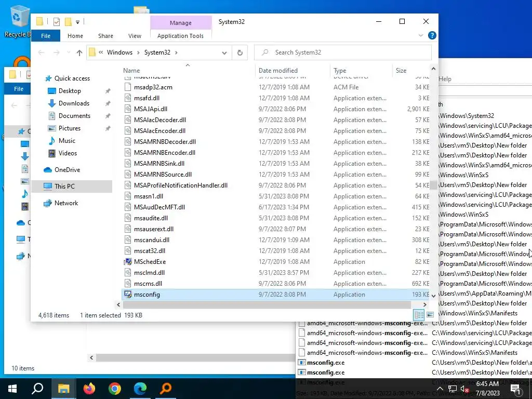Open File Explorer from the taskbar
Viewport: 532px width, 399px height.
click(x=63, y=389)
